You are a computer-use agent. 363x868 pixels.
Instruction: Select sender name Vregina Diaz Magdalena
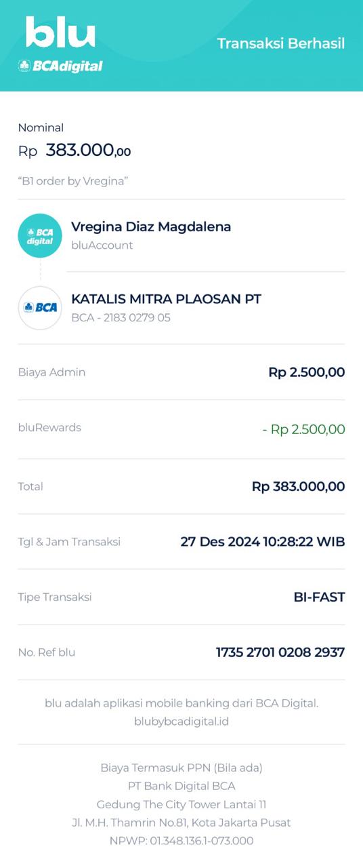[151, 226]
